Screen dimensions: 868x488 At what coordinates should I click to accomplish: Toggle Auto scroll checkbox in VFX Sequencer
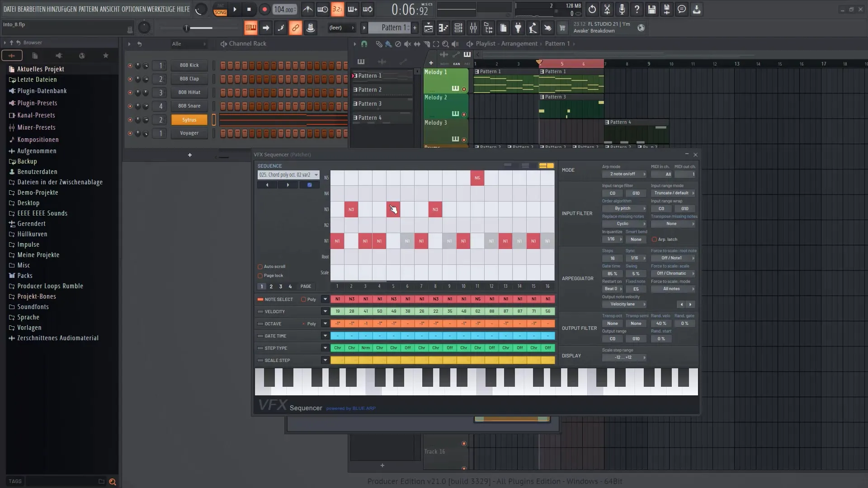pyautogui.click(x=260, y=266)
